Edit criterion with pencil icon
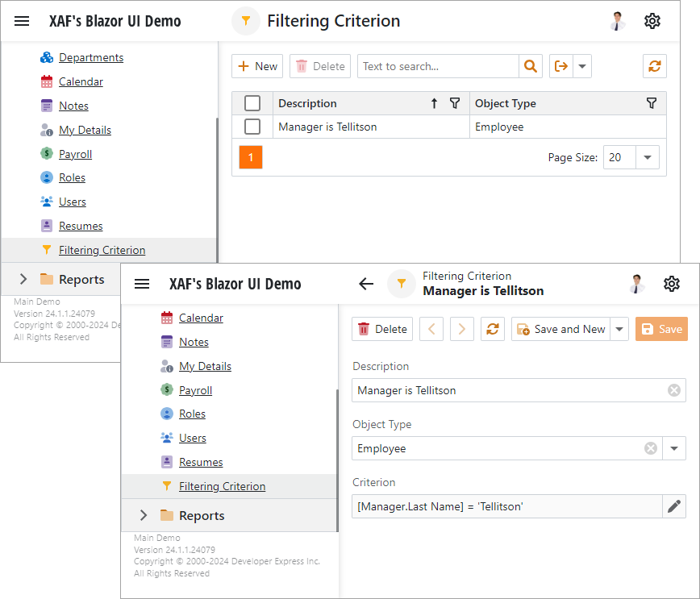The image size is (700, 599). tap(673, 506)
